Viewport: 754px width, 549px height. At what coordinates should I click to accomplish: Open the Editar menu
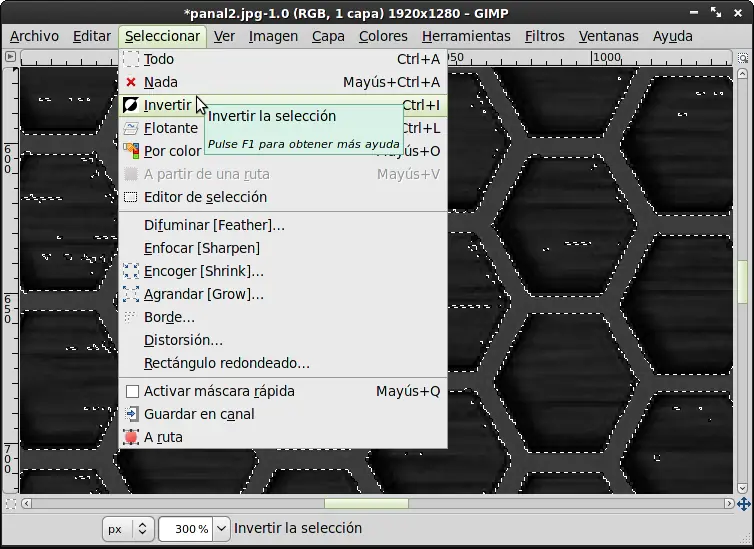click(x=92, y=37)
